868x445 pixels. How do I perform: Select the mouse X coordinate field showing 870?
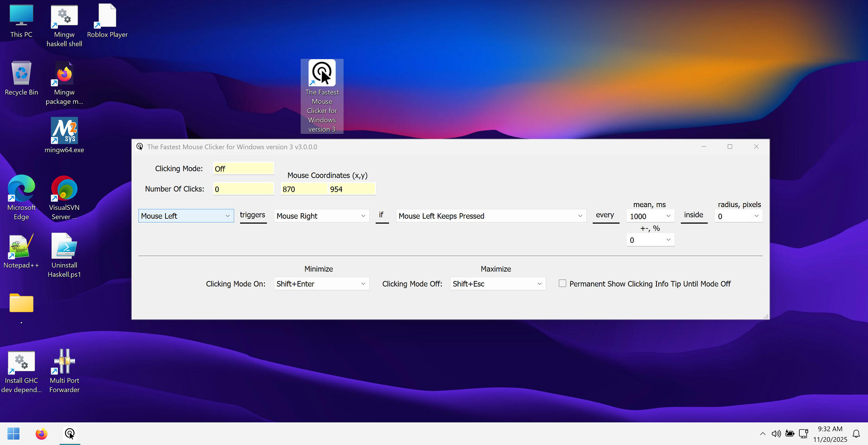pyautogui.click(x=304, y=189)
